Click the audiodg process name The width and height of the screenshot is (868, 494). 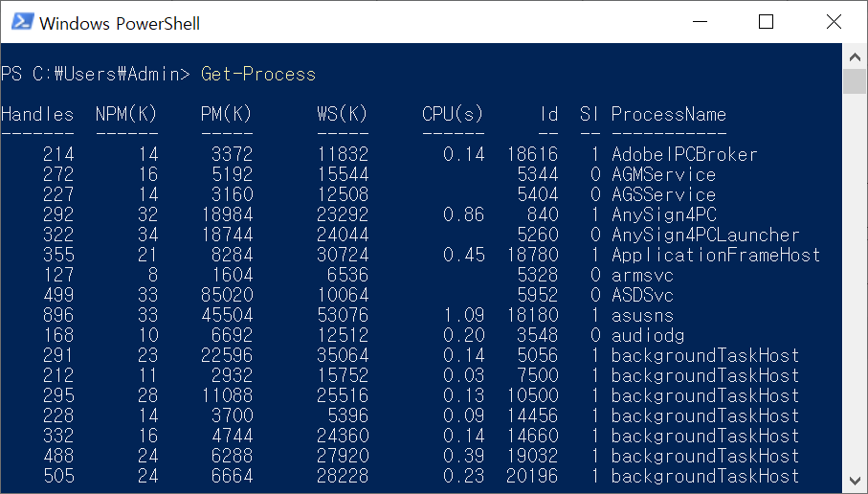click(x=648, y=336)
